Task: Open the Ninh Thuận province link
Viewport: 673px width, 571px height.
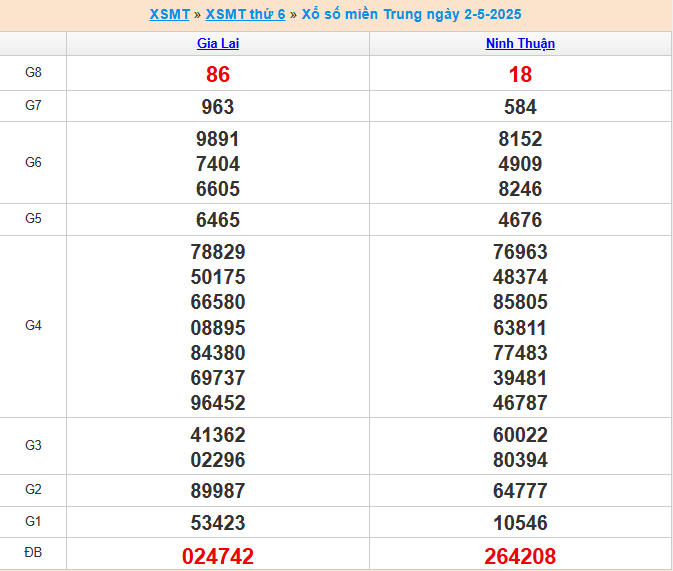Action: tap(520, 43)
